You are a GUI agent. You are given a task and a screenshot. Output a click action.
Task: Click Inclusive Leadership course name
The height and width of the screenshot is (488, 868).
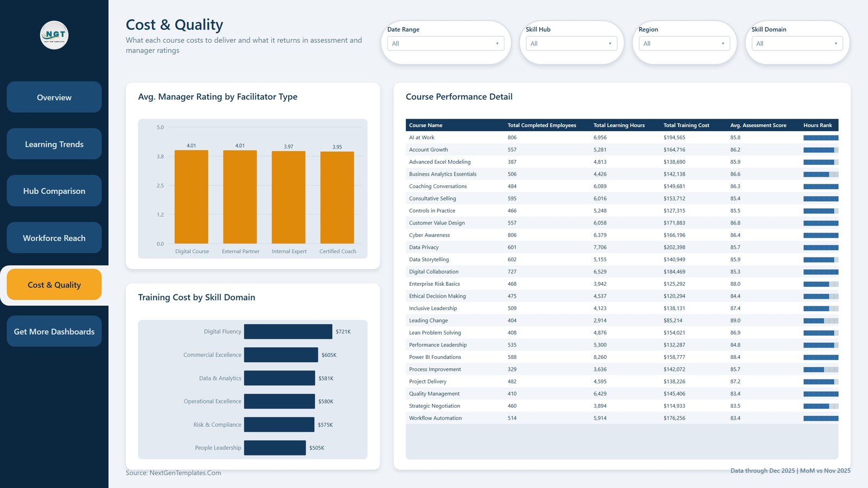pos(433,309)
